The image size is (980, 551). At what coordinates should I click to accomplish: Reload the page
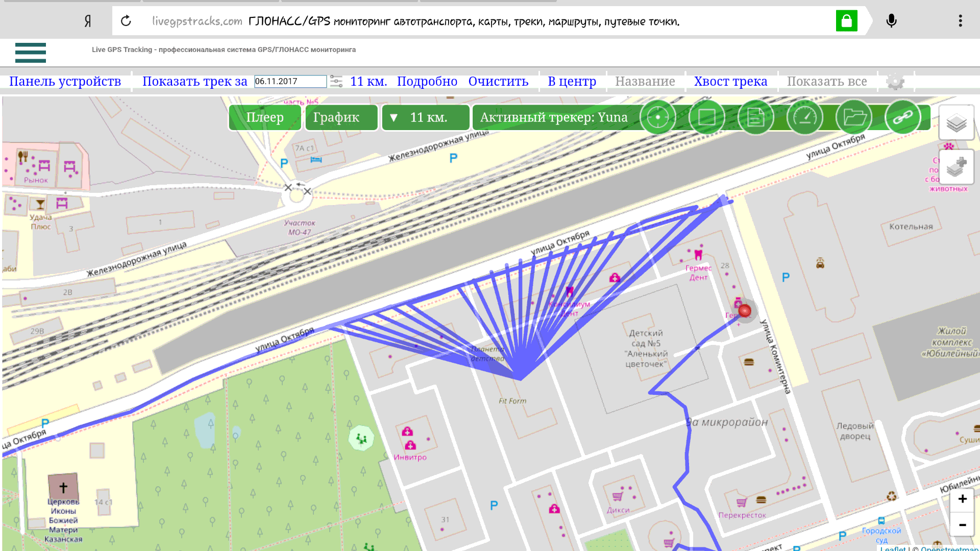tap(126, 21)
